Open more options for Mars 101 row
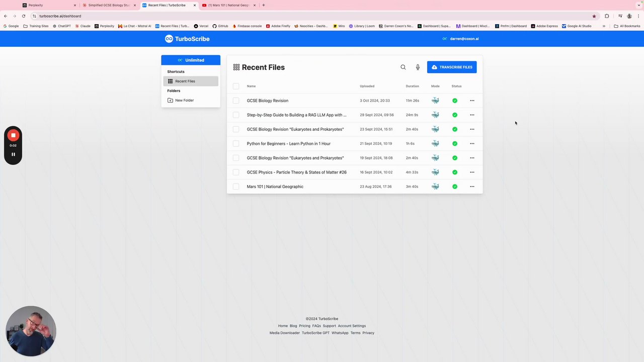644x362 pixels. point(472,187)
